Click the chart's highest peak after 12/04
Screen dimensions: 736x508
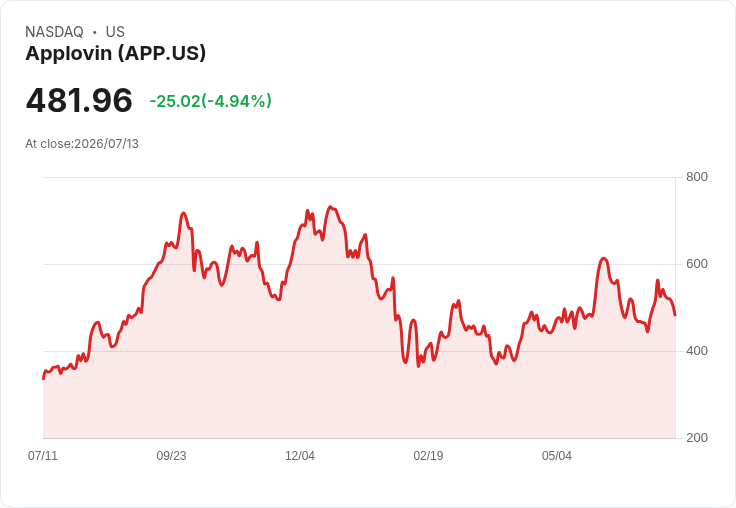click(x=330, y=207)
